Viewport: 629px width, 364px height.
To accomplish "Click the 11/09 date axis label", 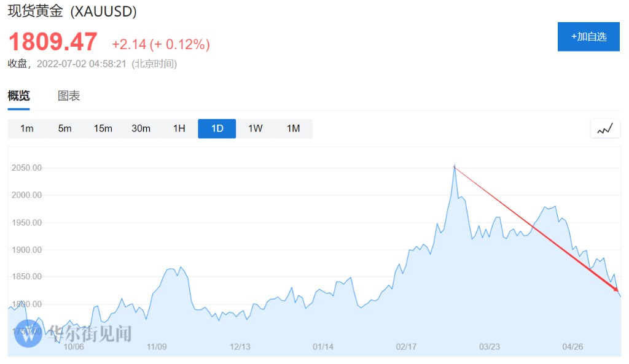I will [157, 347].
